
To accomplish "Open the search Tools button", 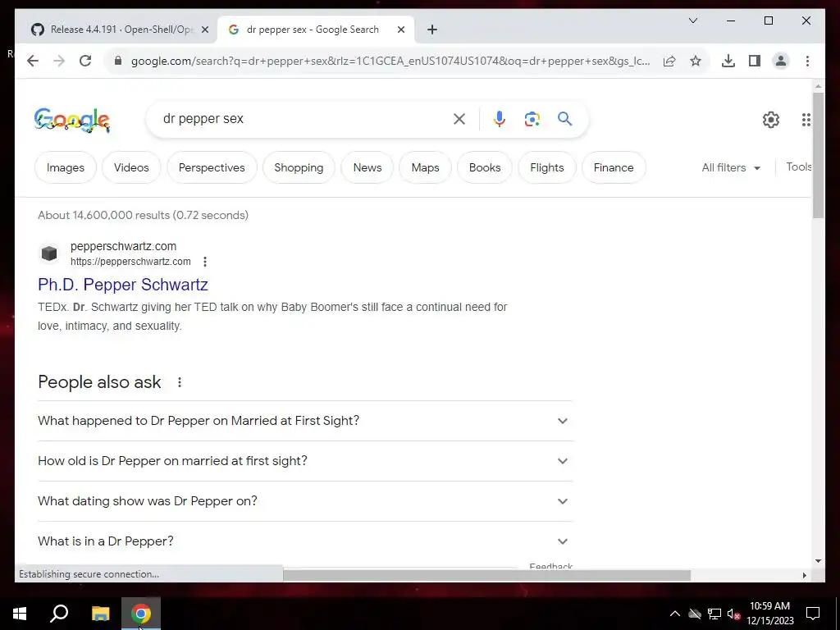I will 798,167.
